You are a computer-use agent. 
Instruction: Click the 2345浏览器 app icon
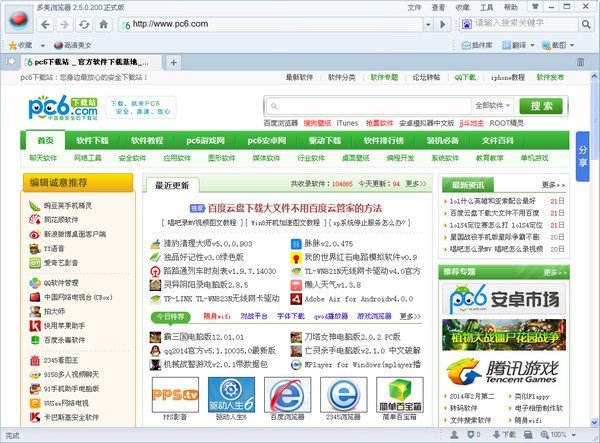tap(343, 394)
